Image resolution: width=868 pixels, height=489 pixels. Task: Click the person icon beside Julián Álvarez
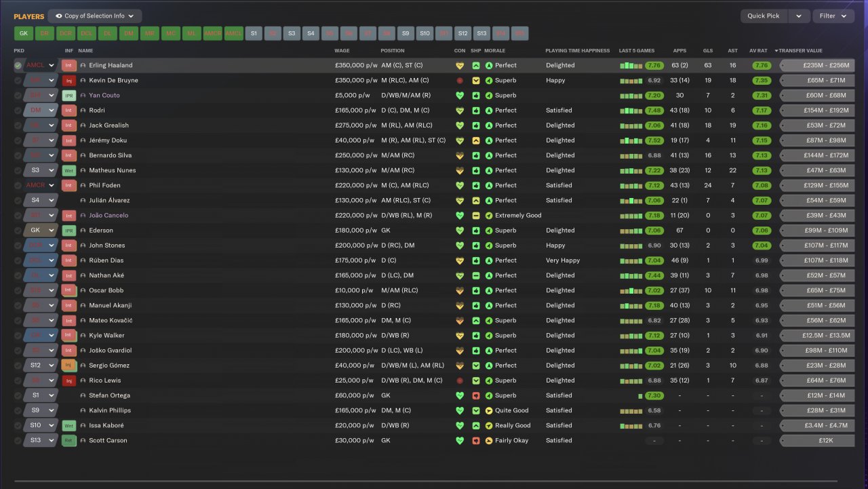(83, 201)
